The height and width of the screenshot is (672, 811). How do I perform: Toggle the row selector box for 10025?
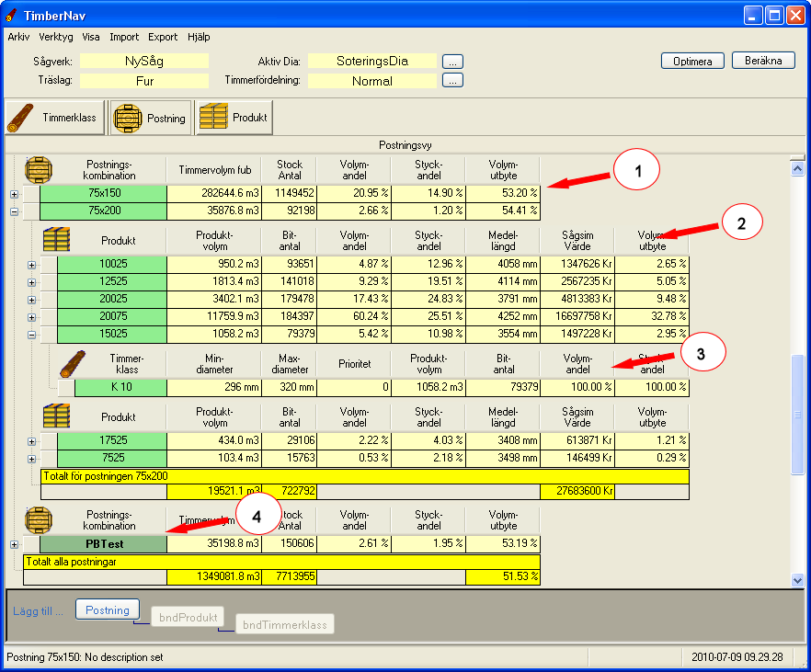click(49, 265)
